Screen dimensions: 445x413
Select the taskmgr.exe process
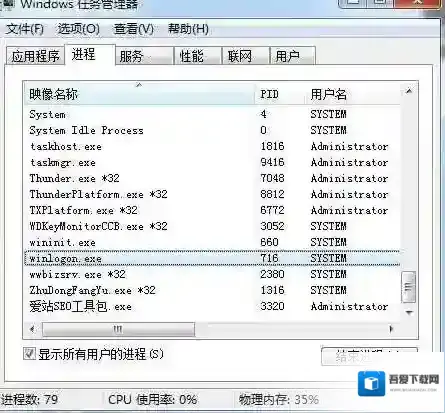[x=212, y=162]
